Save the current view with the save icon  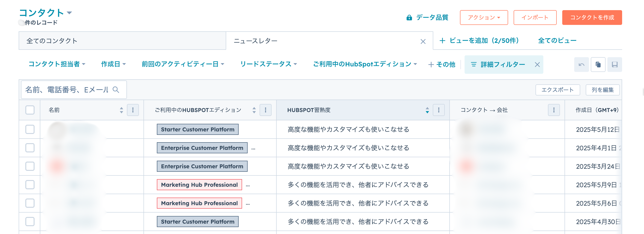pyautogui.click(x=615, y=64)
